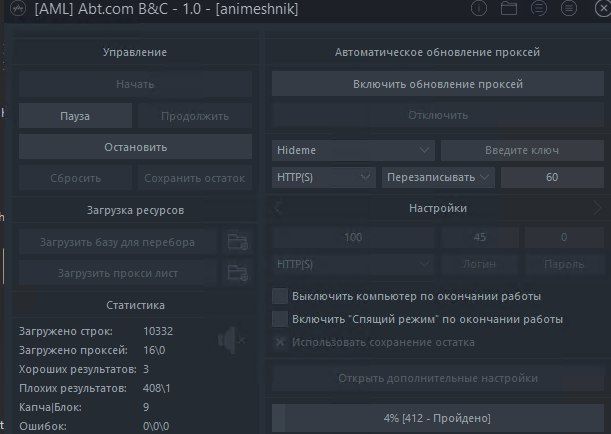The width and height of the screenshot is (611, 434).
Task: Open the 'Hideme' proxy source dropdown
Action: [x=352, y=150]
